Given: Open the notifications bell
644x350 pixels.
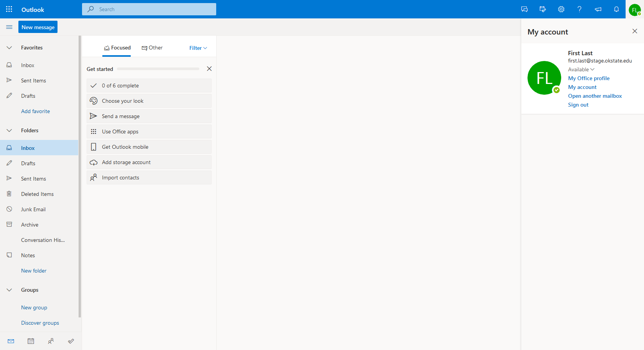Looking at the screenshot, I should point(616,9).
